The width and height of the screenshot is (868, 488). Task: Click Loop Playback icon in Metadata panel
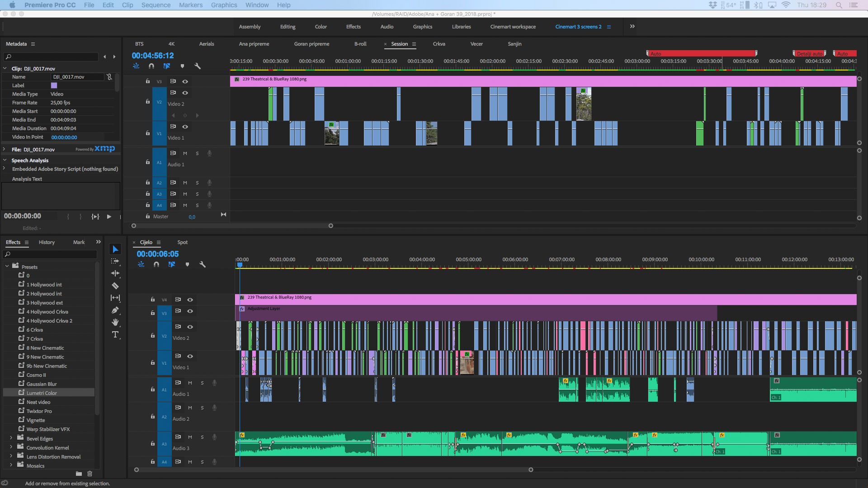[95, 217]
